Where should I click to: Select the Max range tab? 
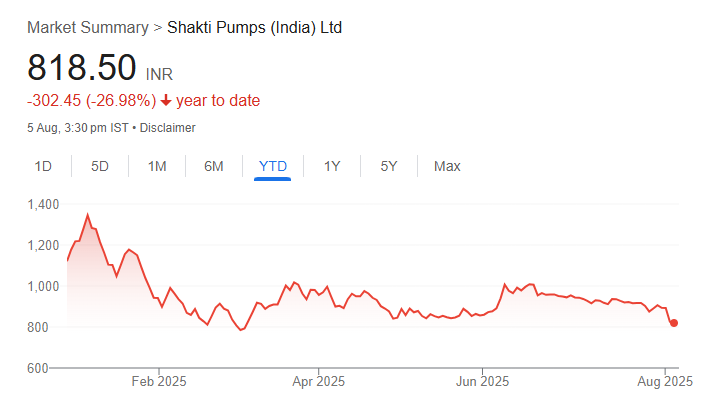447,166
